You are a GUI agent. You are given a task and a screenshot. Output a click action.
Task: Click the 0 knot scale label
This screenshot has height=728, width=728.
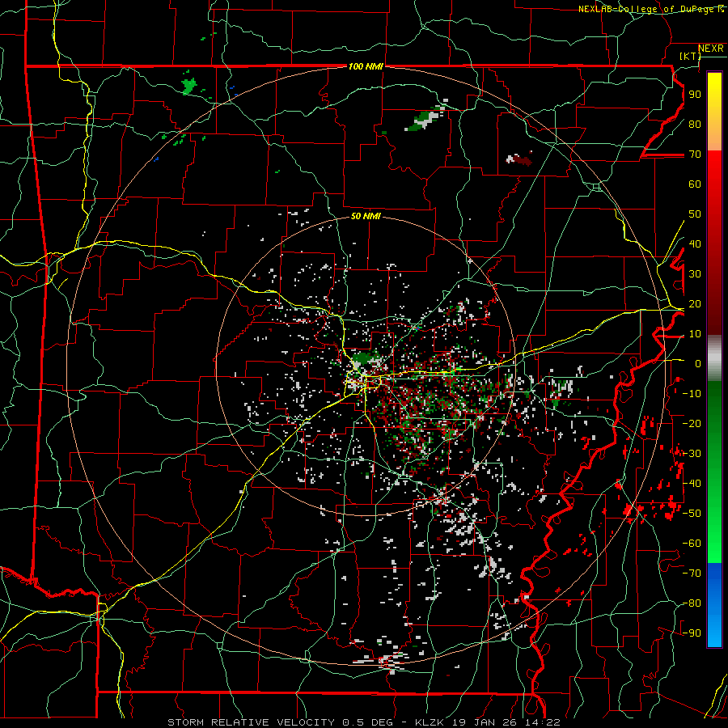[698, 364]
